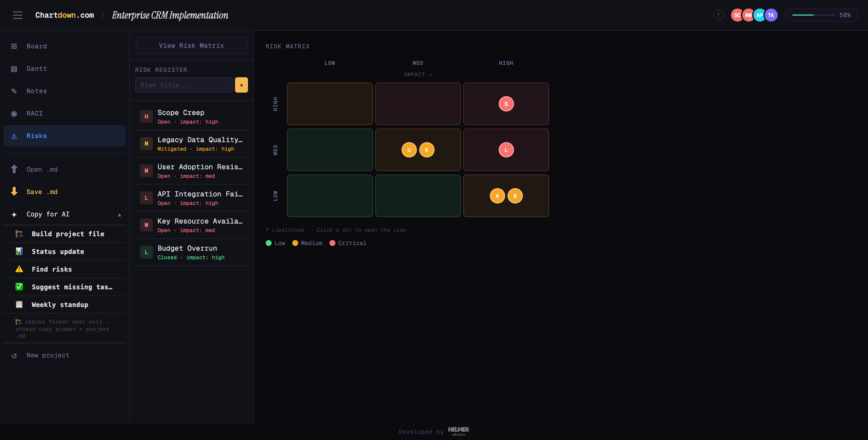Click the Open .md upload icon

pos(14,169)
